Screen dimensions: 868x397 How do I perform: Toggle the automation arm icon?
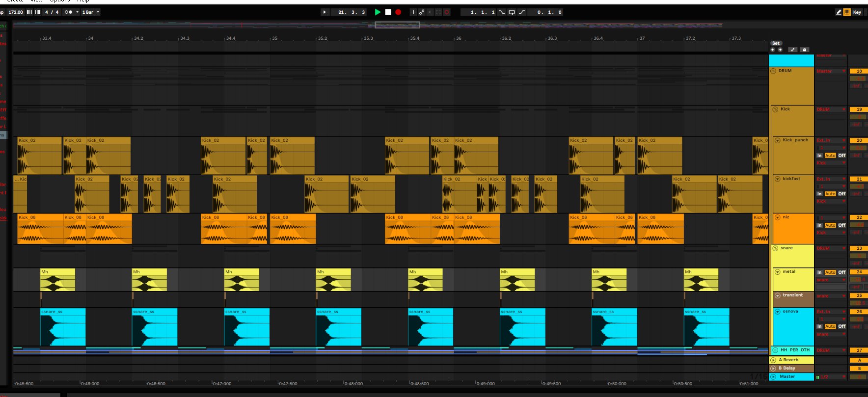(x=422, y=12)
